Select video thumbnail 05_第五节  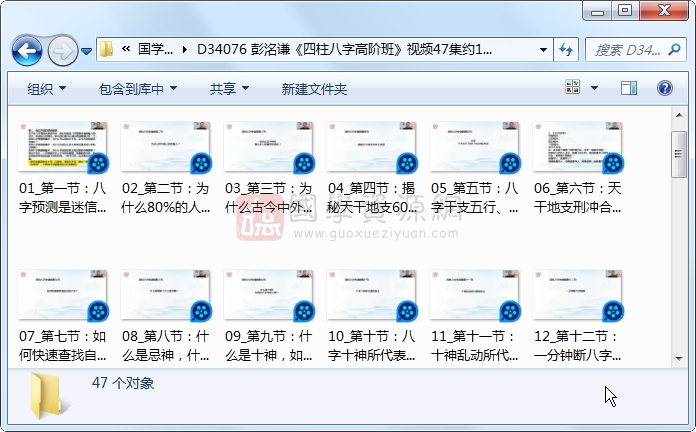tap(475, 147)
